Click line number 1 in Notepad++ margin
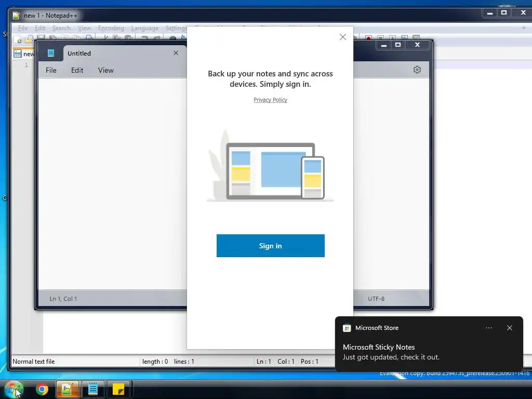 26,65
